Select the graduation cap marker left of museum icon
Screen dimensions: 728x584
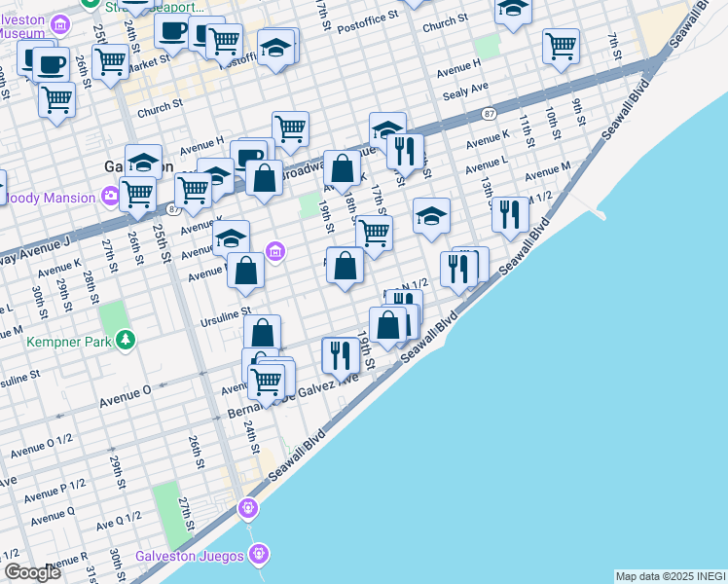(232, 239)
